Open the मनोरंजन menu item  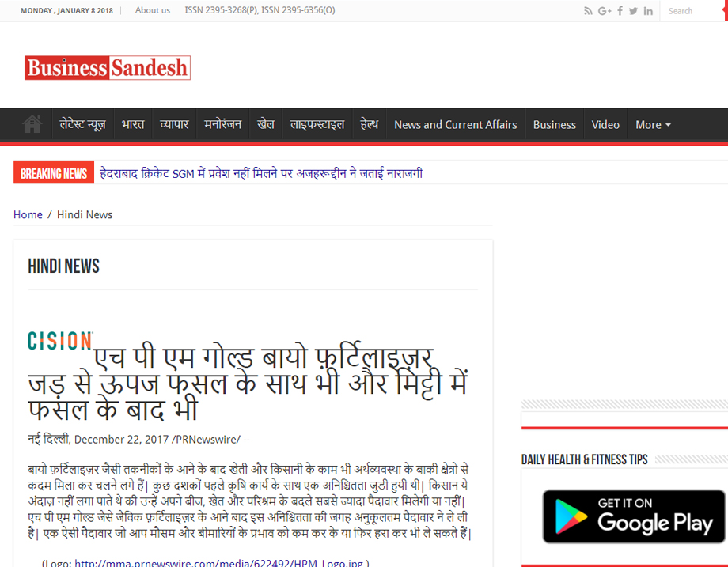(x=223, y=125)
